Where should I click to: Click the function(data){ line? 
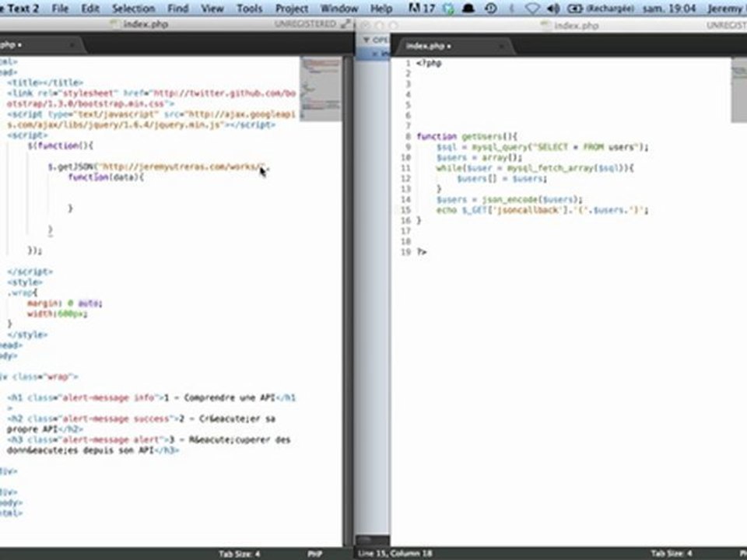[x=106, y=177]
